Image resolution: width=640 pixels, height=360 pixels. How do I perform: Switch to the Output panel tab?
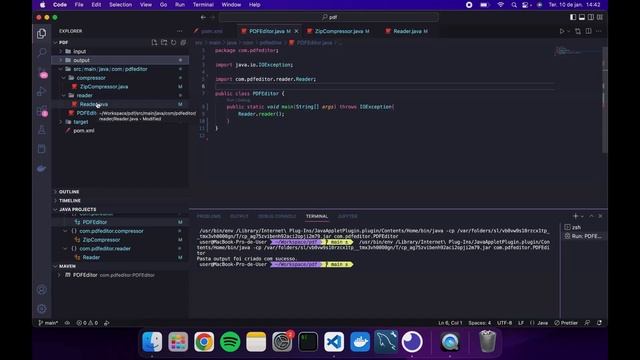point(239,216)
